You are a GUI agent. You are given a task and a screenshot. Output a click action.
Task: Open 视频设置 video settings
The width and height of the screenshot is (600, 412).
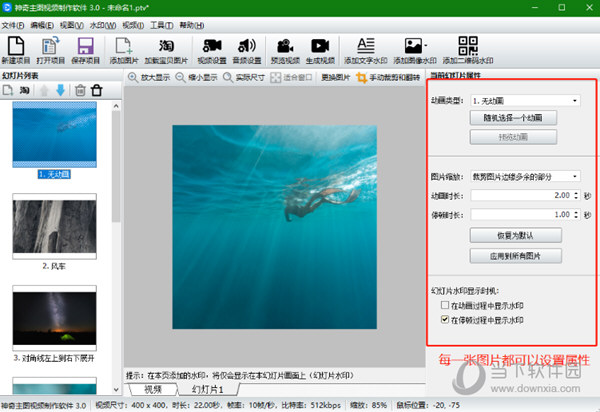tap(212, 50)
